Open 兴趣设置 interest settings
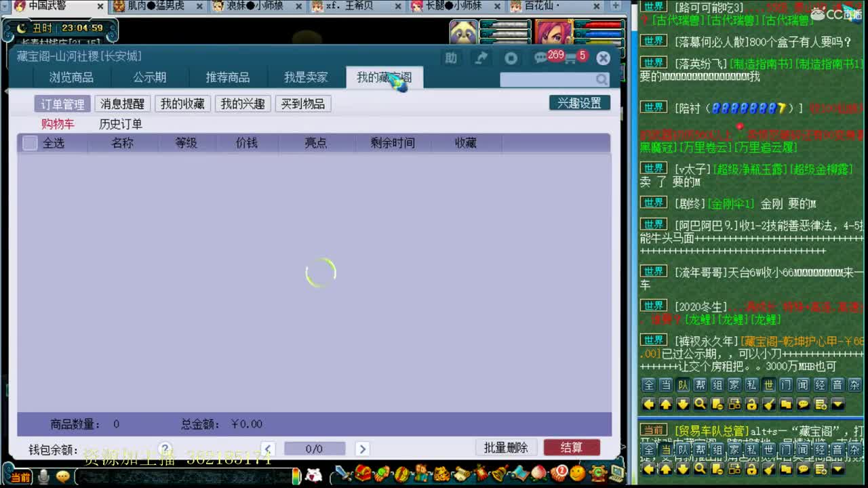This screenshot has height=488, width=868. 580,102
